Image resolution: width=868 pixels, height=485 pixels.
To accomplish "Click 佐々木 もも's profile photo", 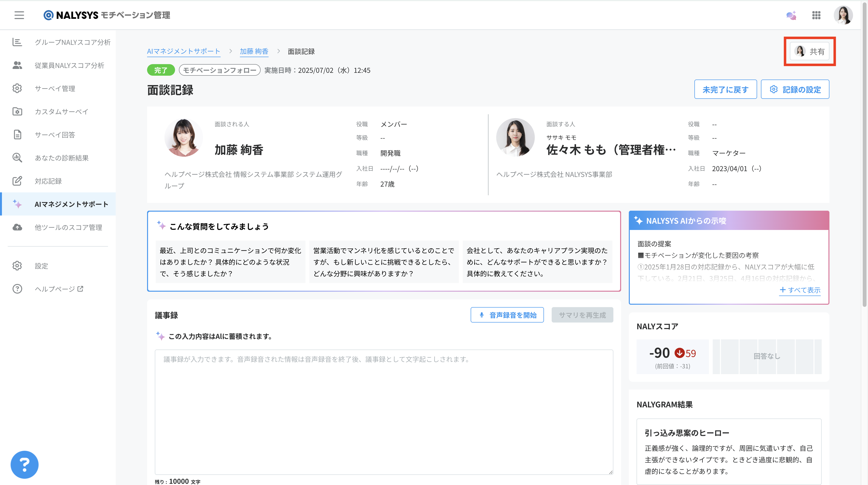I will click(515, 137).
